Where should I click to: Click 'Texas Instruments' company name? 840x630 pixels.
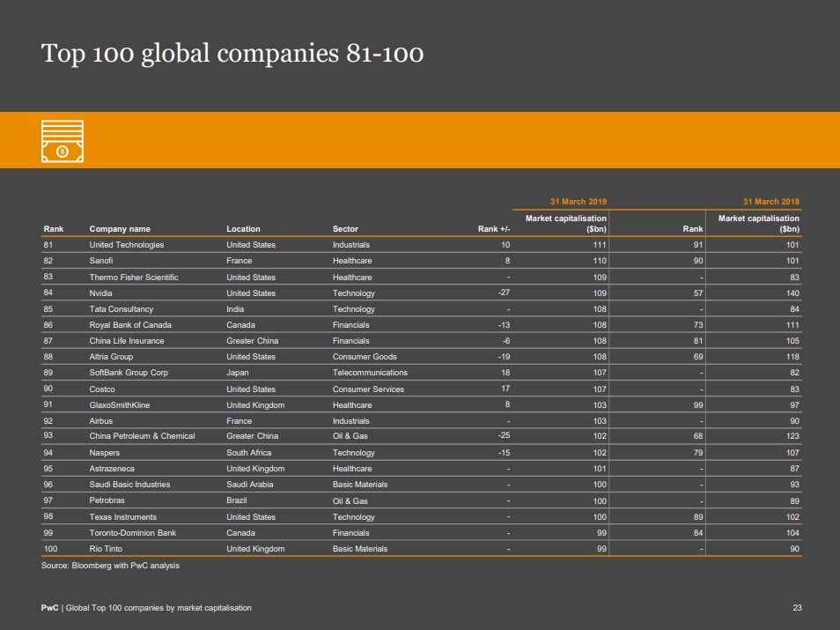(x=122, y=517)
